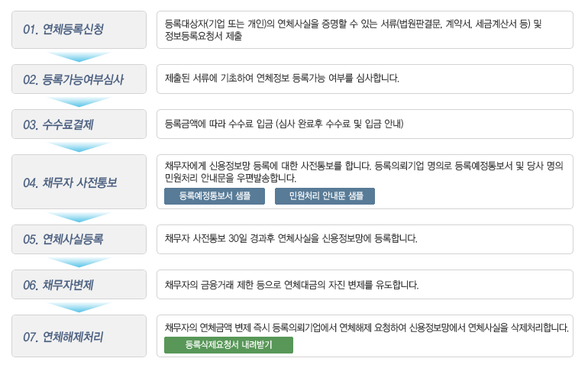
Task: Click the blue arrow below 연체등록신청
Action: tap(79, 56)
